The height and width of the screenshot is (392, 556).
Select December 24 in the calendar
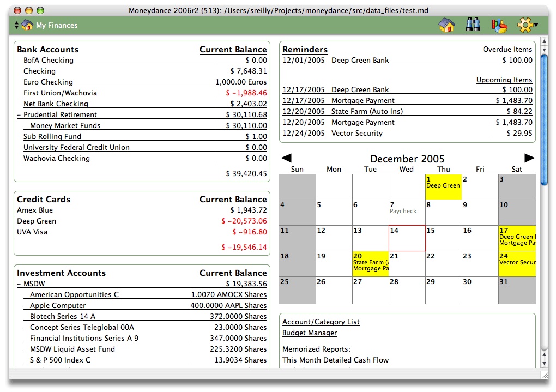[x=517, y=263]
